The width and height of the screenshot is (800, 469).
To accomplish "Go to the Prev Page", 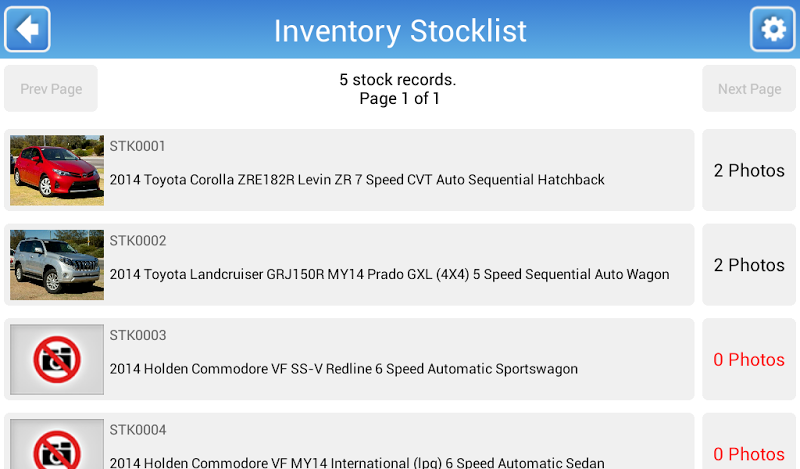I will 51,89.
